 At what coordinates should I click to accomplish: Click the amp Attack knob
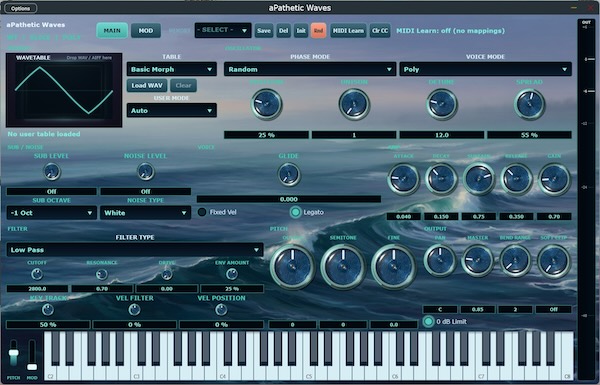click(x=404, y=179)
